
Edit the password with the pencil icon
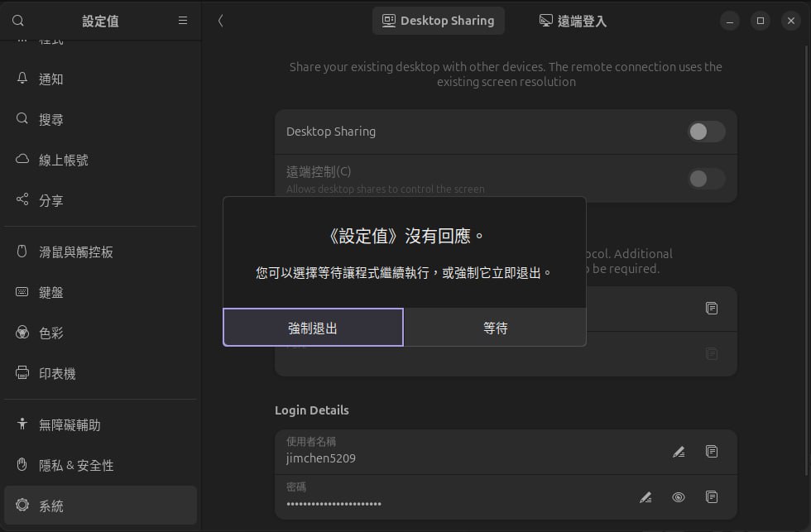coord(645,497)
